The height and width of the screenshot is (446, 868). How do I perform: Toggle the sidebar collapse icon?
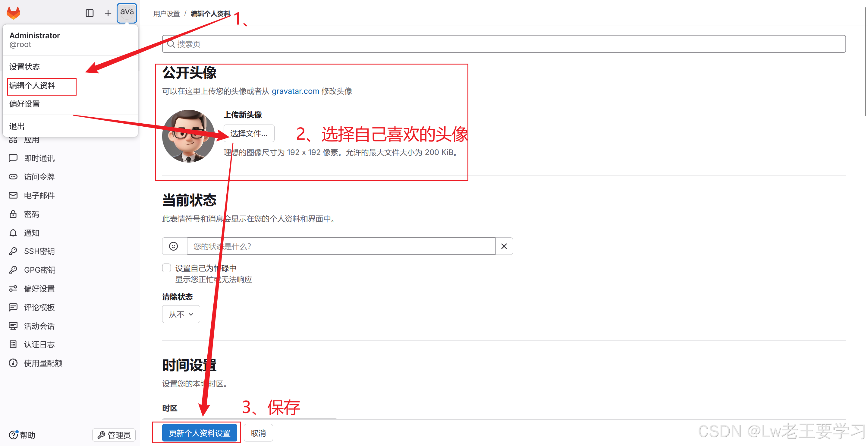pos(89,13)
